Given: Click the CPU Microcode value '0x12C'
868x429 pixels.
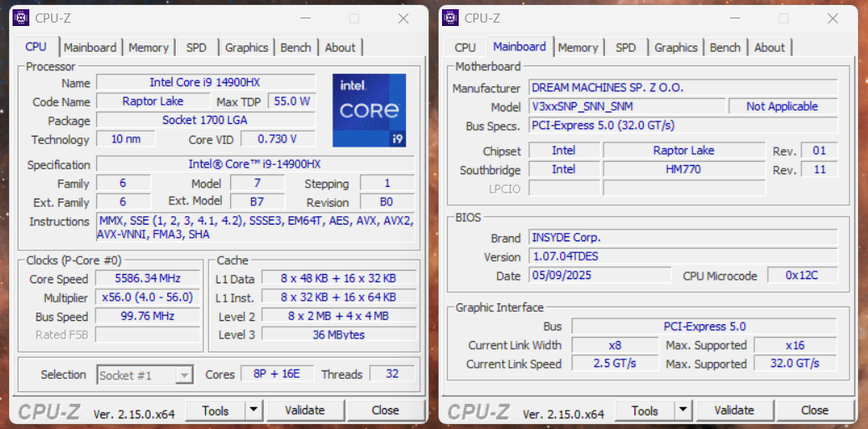Looking at the screenshot, I should pyautogui.click(x=802, y=276).
